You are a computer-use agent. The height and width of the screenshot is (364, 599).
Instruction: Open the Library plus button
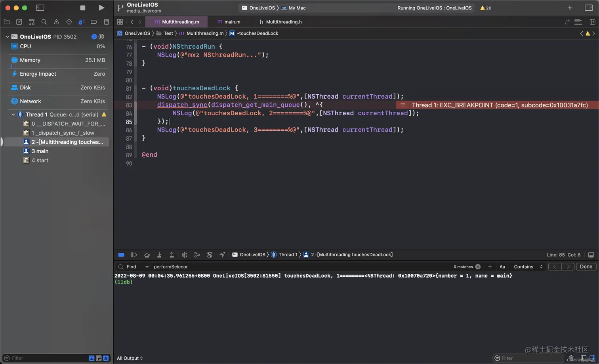[x=570, y=8]
